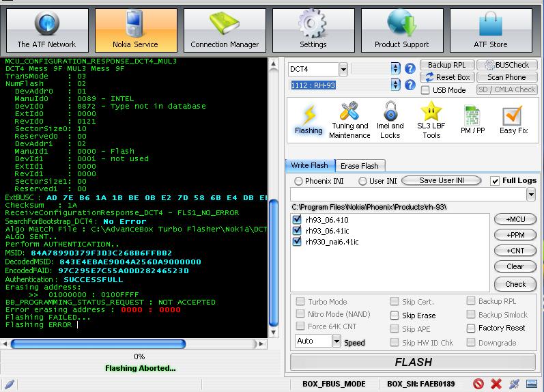This screenshot has height=392, width=544.
Task: Open Tuning and Maintenance tools
Action: 349,120
